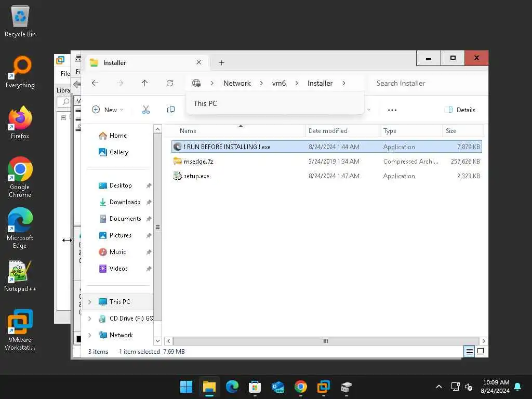
Task: Open Downloads quick access folder
Action: click(x=121, y=202)
